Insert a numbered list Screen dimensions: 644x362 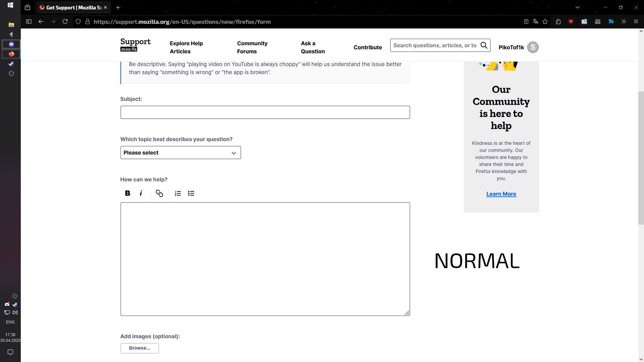pyautogui.click(x=178, y=193)
